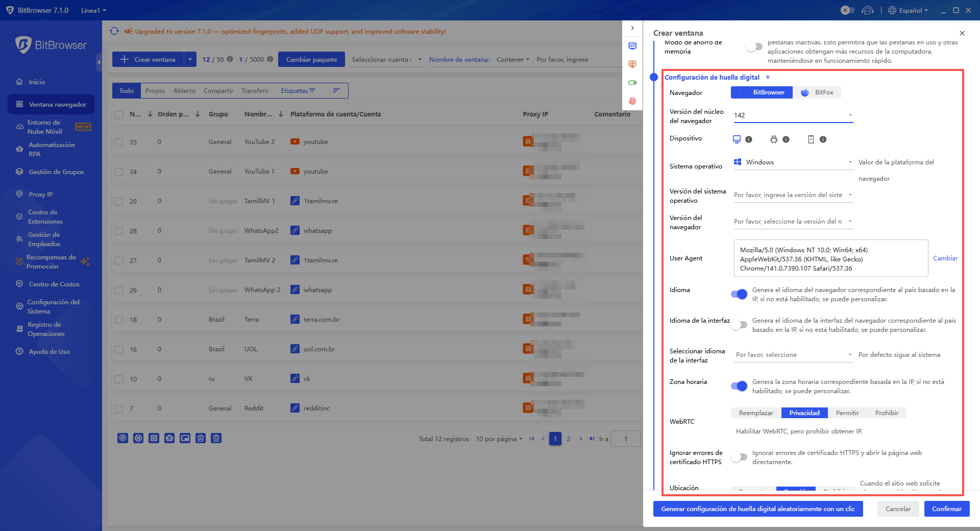Jump to basic settings section icon
Image resolution: width=980 pixels, height=531 pixels.
point(632,46)
